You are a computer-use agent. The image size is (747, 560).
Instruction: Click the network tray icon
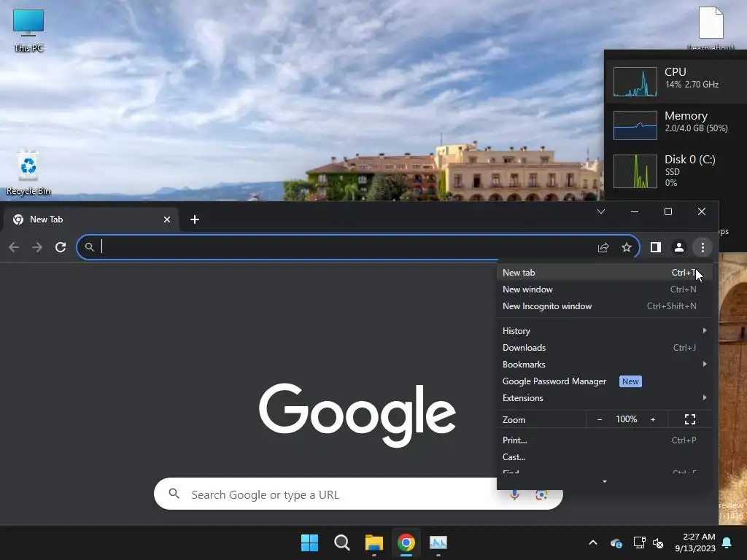tap(639, 542)
